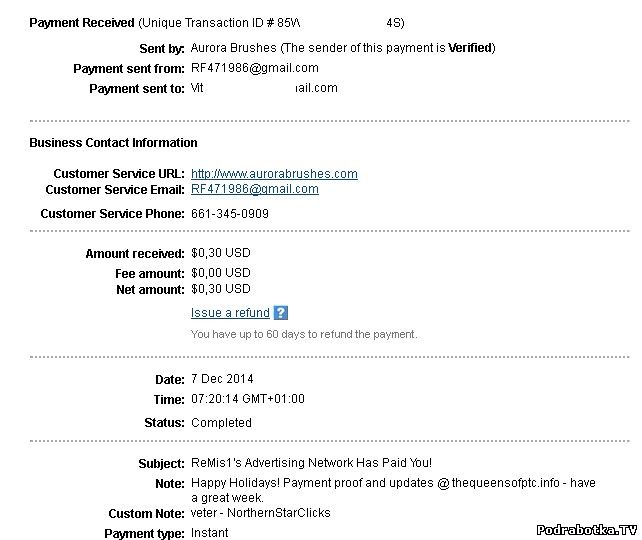This screenshot has width=642, height=540.
Task: Click the NorthernStarClicks custom note
Action: pyautogui.click(x=260, y=513)
